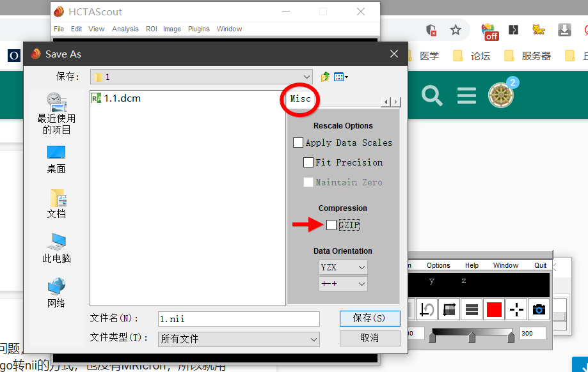The image size is (588, 372).
Task: Check Apply Data Scales option
Action: [298, 143]
